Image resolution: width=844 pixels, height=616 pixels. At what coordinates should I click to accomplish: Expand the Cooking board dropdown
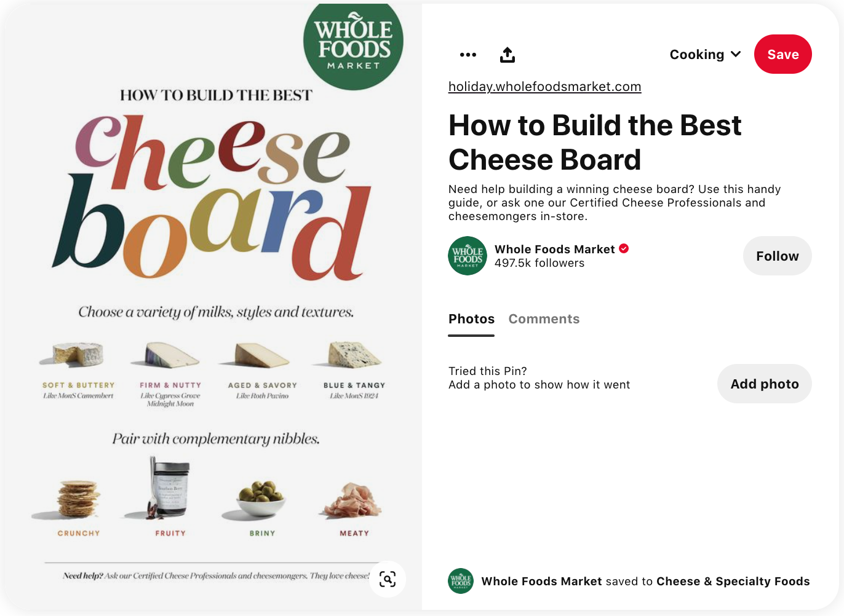click(x=706, y=55)
